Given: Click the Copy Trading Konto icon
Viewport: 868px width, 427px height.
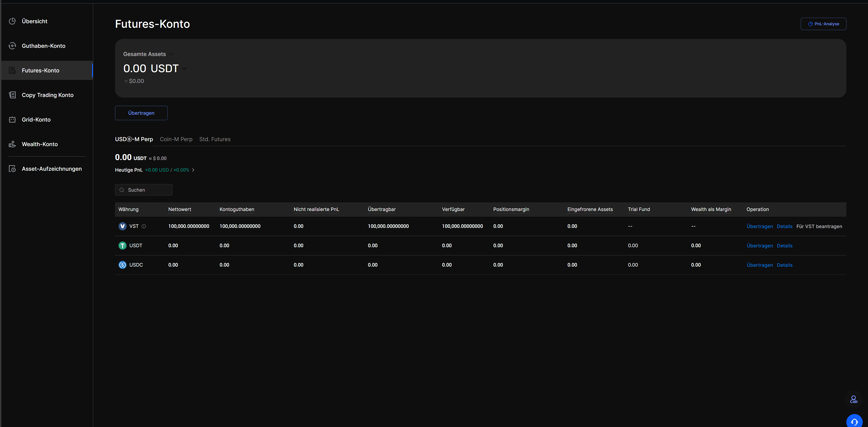Looking at the screenshot, I should (x=13, y=95).
